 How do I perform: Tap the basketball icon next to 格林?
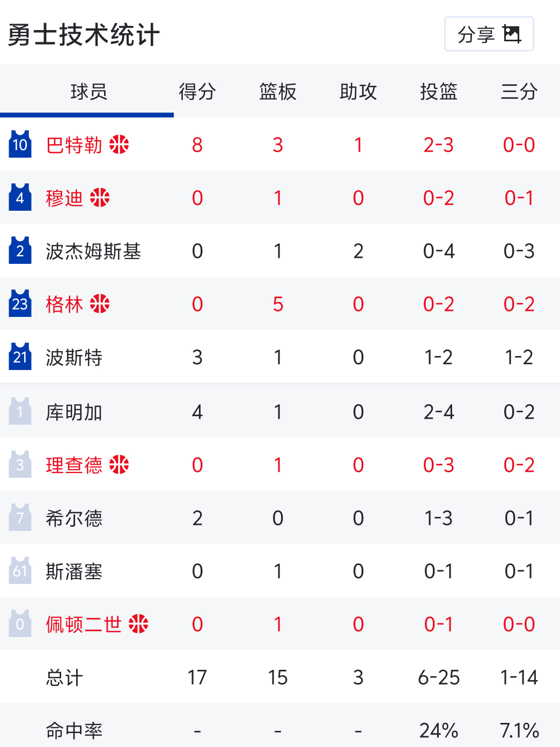click(x=100, y=304)
